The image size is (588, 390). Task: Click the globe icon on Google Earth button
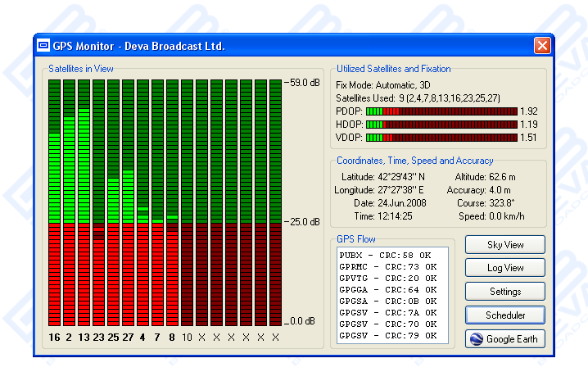pos(475,339)
